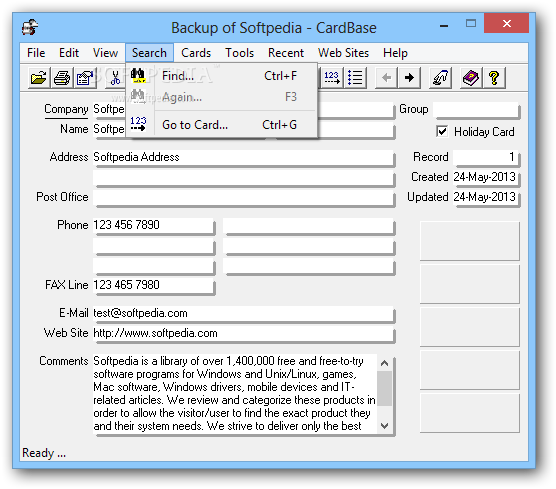Click the Comments scrollbar down arrow
The image size is (556, 489).
[x=384, y=425]
